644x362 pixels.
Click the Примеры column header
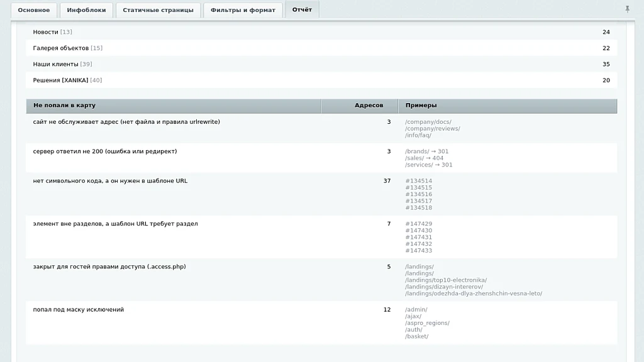pyautogui.click(x=508, y=106)
